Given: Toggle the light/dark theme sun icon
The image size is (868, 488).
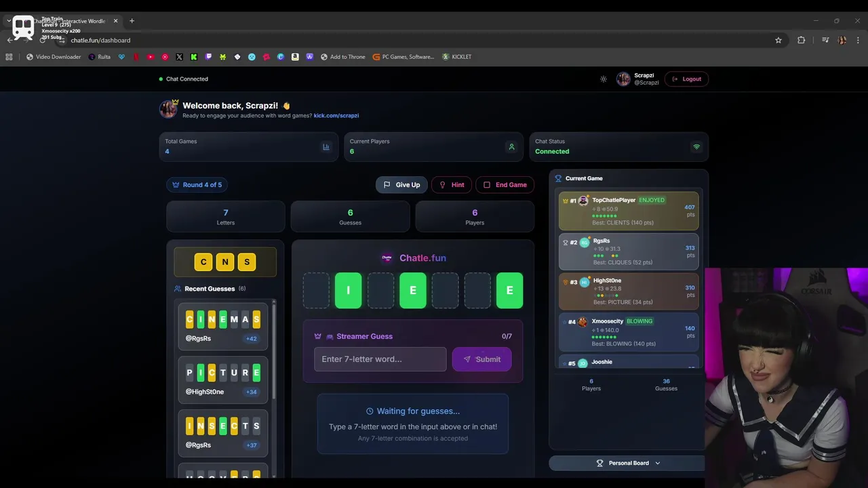Looking at the screenshot, I should point(604,79).
